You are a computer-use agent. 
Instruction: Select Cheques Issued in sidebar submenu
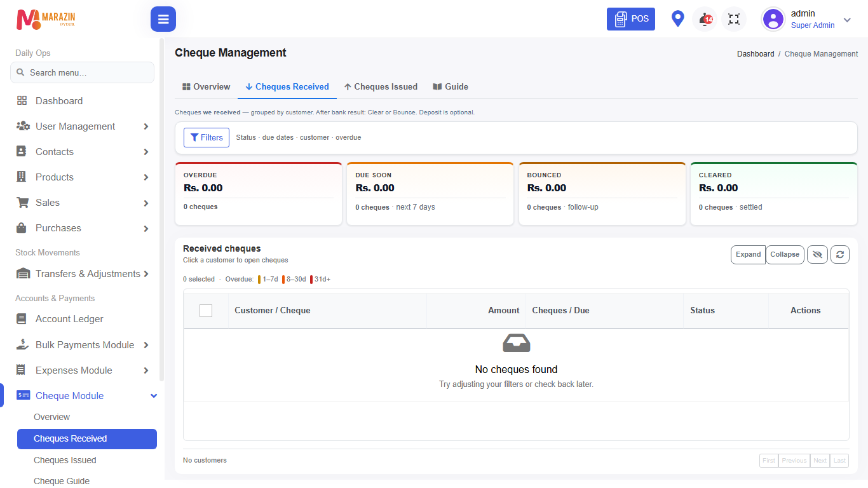point(65,460)
